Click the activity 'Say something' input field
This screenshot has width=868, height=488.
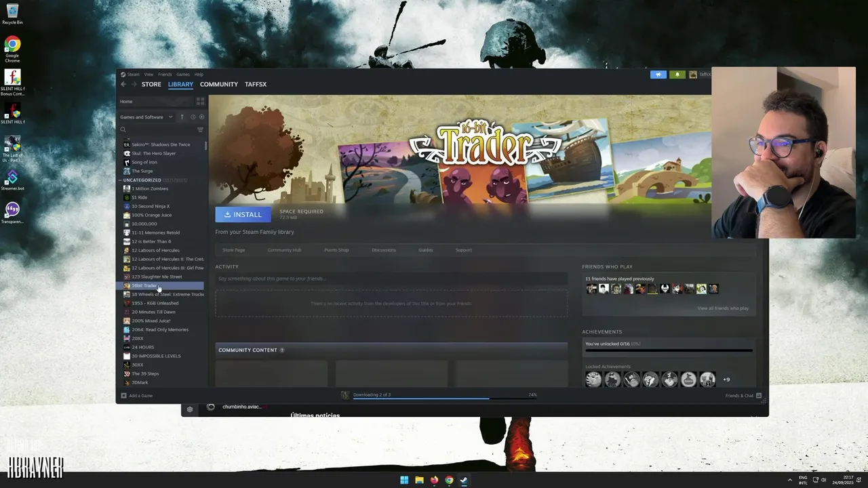(391, 279)
